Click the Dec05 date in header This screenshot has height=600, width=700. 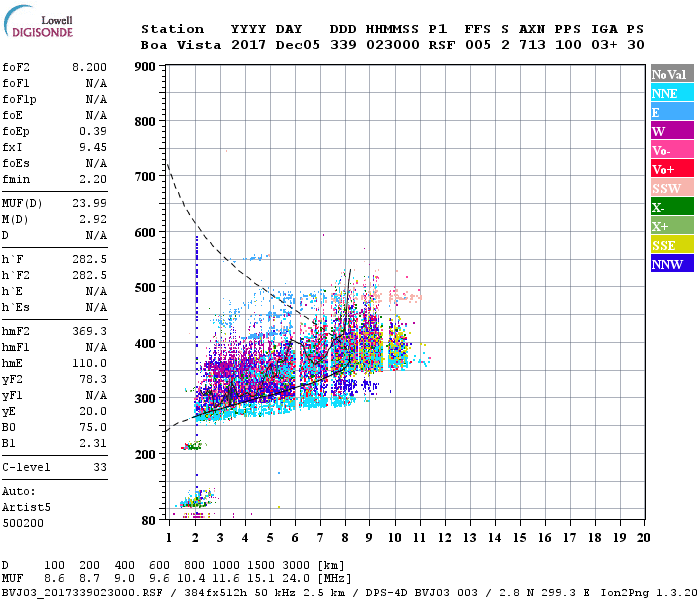pyautogui.click(x=297, y=45)
